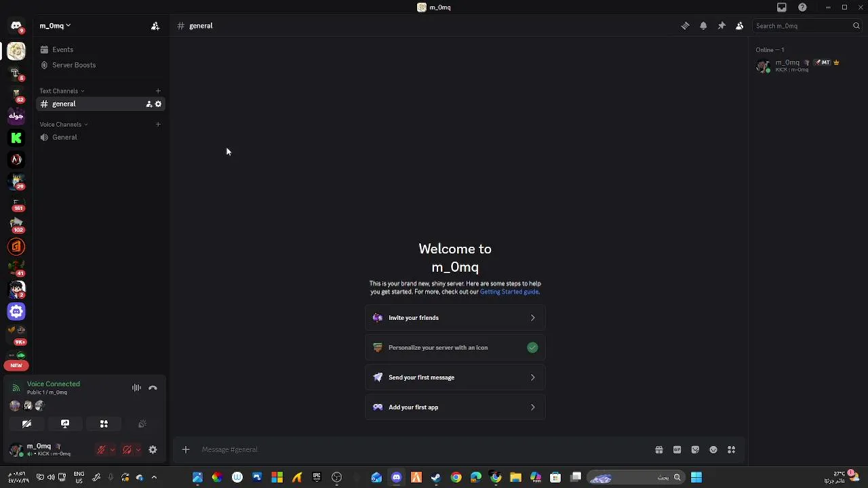Toggle noise suppression waveform icon
Screen dimensions: 868x488
click(x=136, y=388)
